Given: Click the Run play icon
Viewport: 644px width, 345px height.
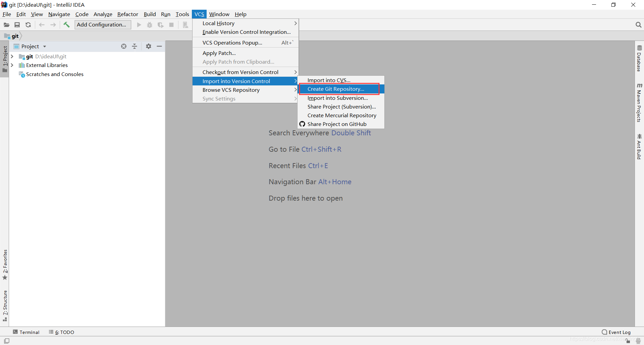Looking at the screenshot, I should click(139, 25).
